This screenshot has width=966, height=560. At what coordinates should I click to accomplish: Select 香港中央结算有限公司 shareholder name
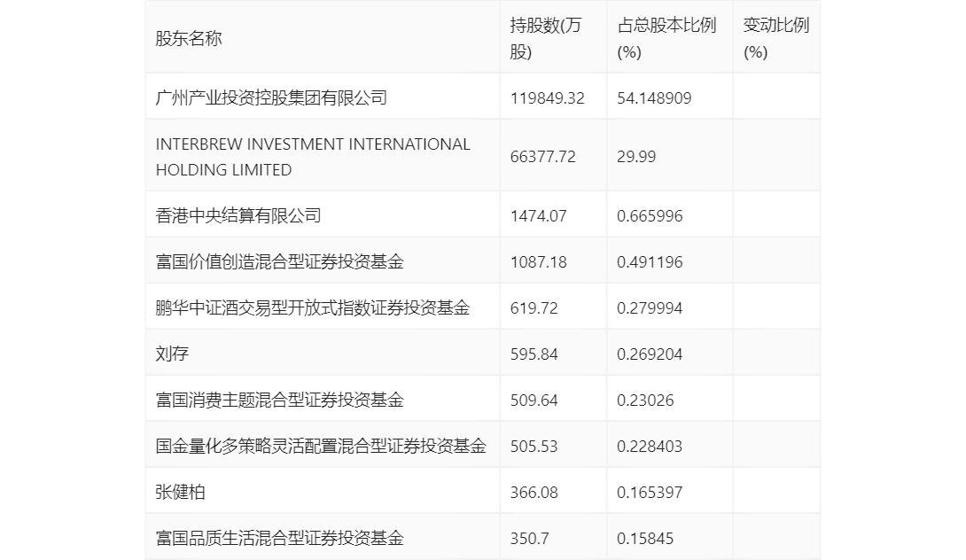238,215
